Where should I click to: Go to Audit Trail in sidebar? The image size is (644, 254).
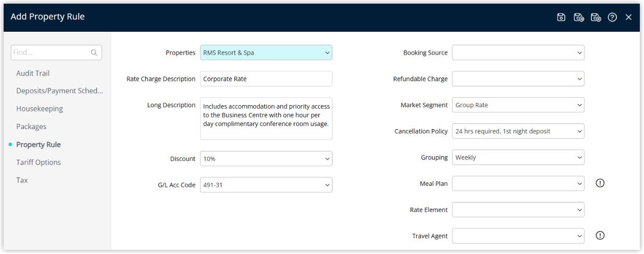pyautogui.click(x=33, y=73)
